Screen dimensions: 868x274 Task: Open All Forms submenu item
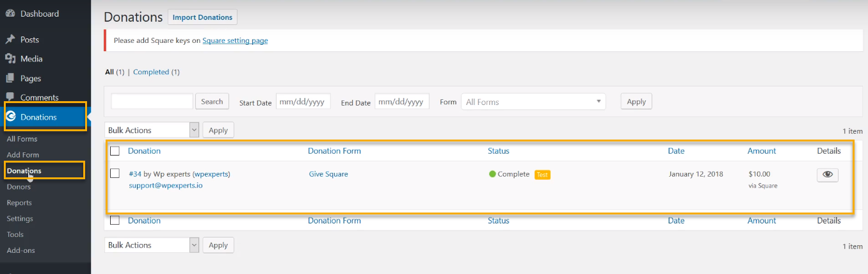point(22,139)
